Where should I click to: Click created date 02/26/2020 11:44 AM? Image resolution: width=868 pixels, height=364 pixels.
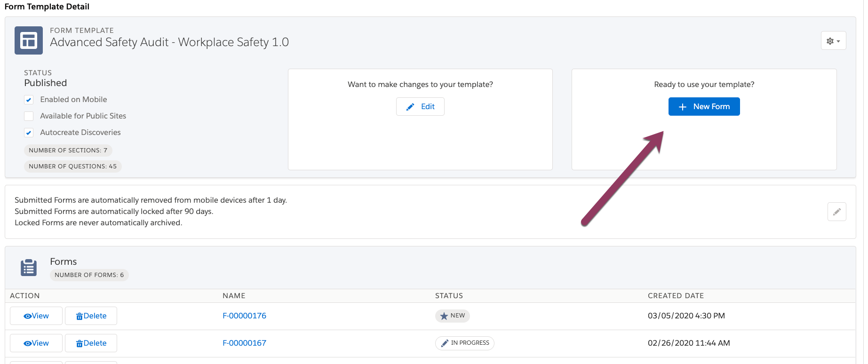click(x=689, y=343)
